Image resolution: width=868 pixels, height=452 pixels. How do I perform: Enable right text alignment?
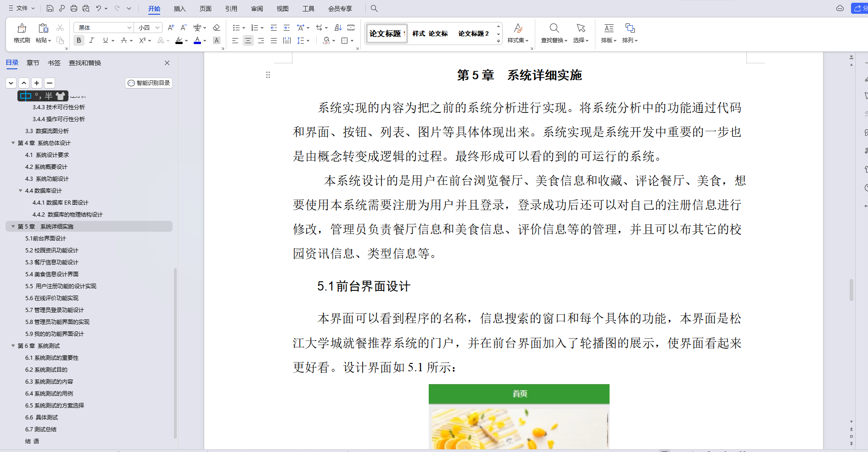pos(260,40)
